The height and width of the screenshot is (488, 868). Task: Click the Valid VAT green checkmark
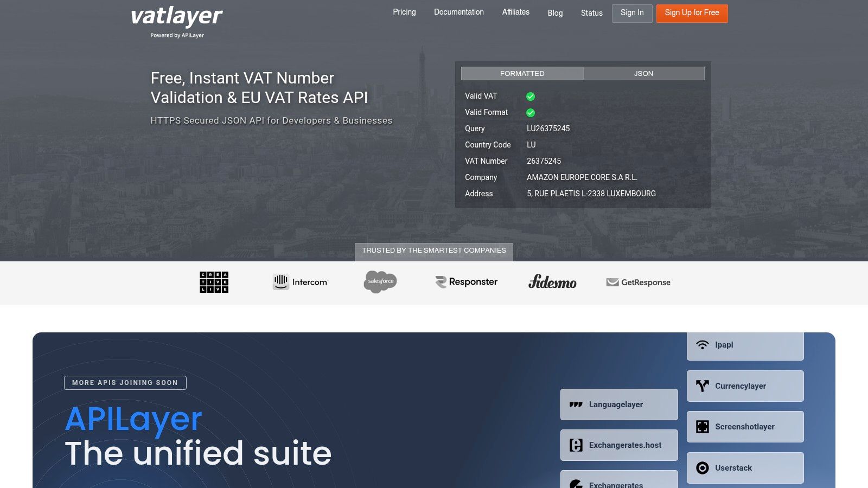pos(531,97)
